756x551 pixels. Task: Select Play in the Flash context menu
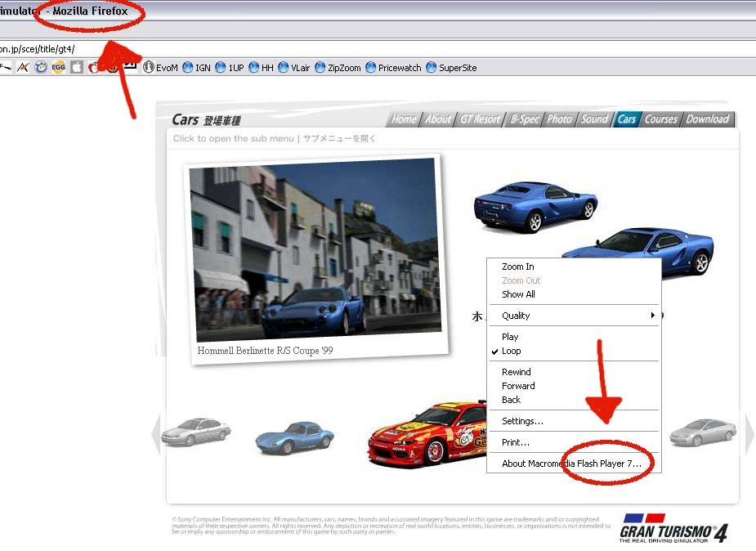(x=574, y=337)
